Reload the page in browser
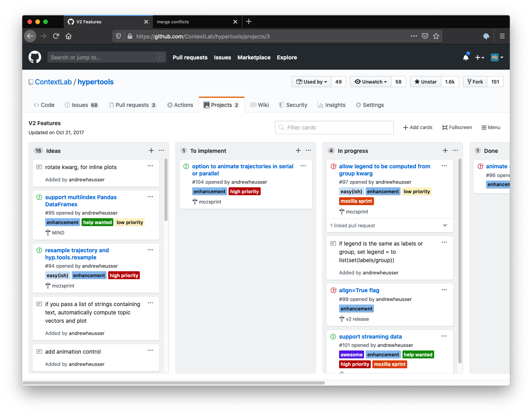532x415 pixels. coord(56,36)
